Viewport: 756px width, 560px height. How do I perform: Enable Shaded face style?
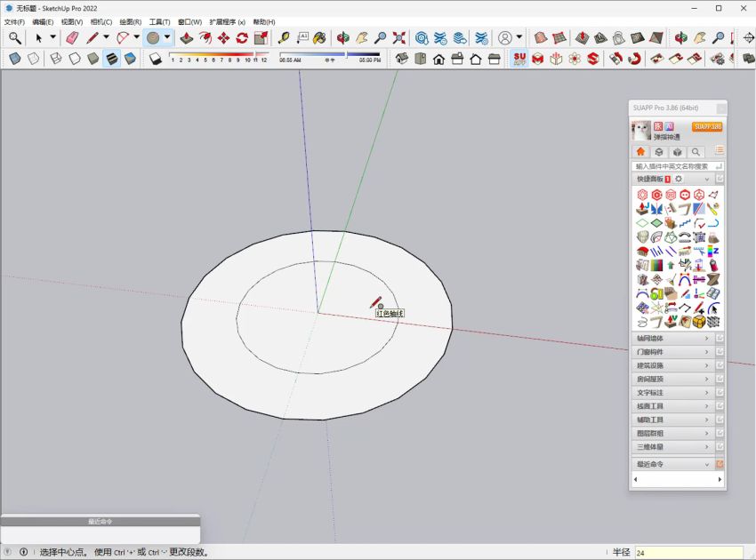(93, 59)
